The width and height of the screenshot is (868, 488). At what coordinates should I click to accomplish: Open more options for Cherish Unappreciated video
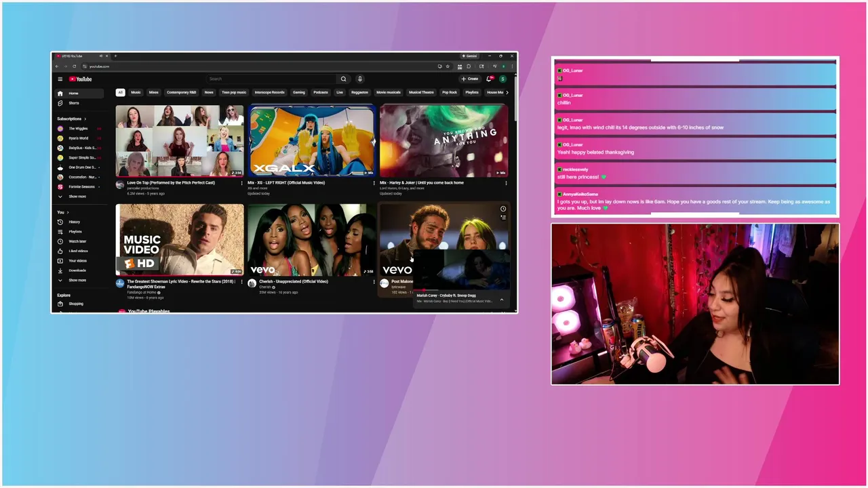(374, 282)
